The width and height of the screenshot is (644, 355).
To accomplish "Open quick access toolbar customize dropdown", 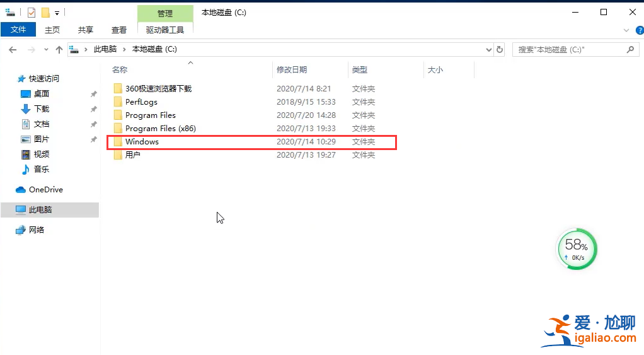I will tap(57, 13).
